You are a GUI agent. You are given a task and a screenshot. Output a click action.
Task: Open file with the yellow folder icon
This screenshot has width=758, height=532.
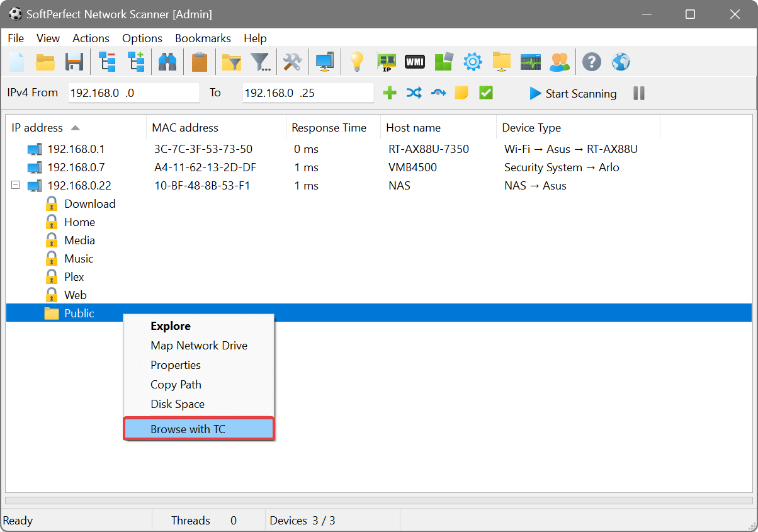coord(45,62)
